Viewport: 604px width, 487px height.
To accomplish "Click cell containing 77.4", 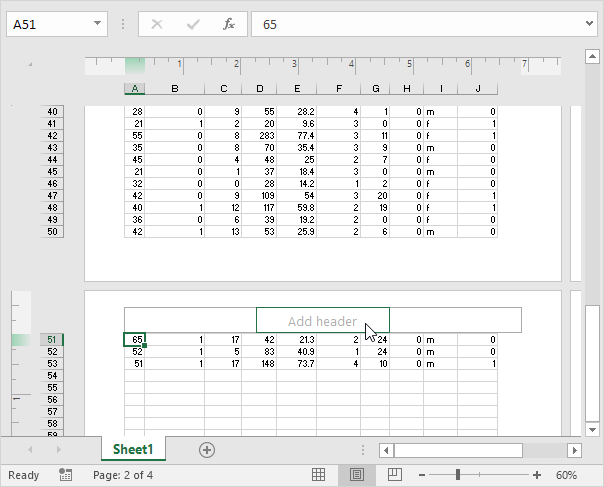I will pyautogui.click(x=297, y=136).
